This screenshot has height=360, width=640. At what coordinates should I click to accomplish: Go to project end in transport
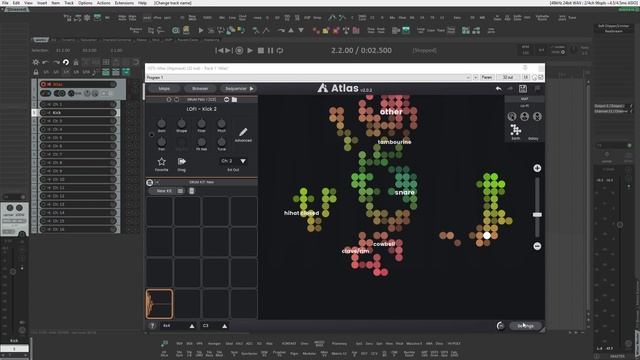click(229, 51)
